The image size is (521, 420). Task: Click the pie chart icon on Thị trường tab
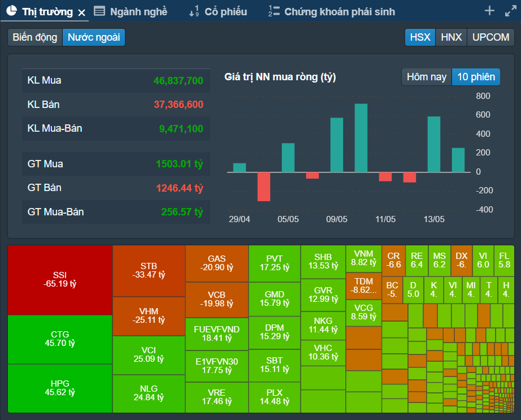pos(11,11)
